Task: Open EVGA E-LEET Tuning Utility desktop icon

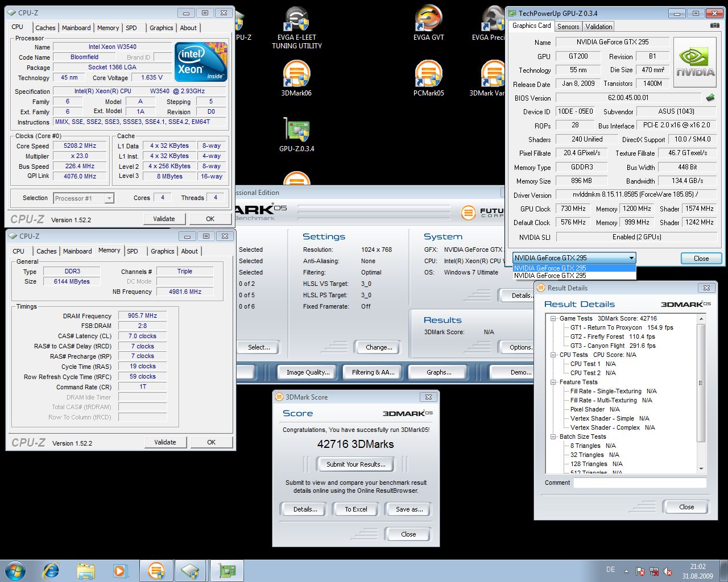Action: (297, 27)
